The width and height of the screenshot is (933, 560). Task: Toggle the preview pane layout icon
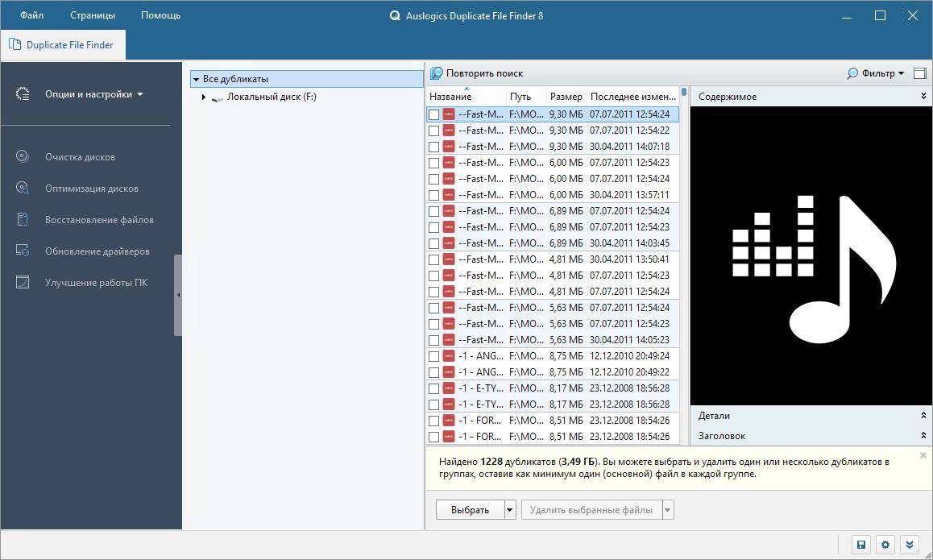tap(920, 73)
